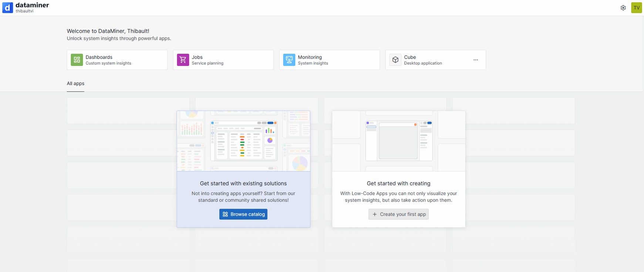Click the Browse catalog button
Viewport: 644px width, 272px height.
click(243, 214)
